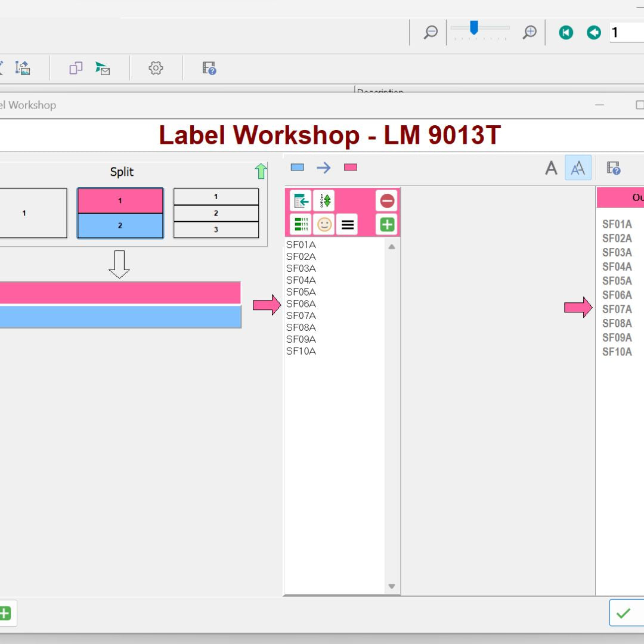
Task: Select the single large A font button
Action: 552,169
